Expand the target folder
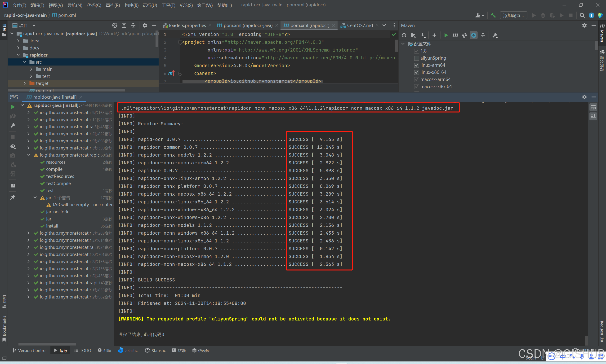This screenshot has height=364, width=606. click(x=25, y=83)
